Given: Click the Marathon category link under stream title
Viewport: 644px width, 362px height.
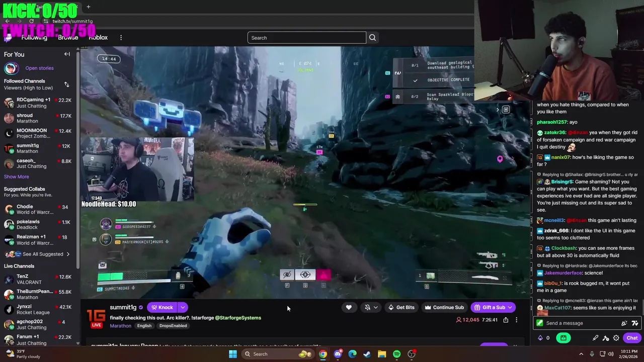Looking at the screenshot, I should click(121, 326).
